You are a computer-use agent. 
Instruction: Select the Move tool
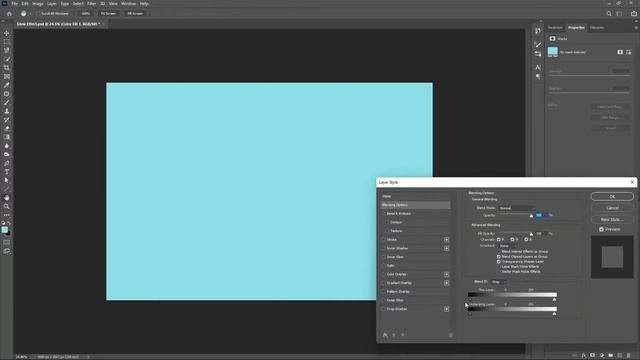(x=7, y=33)
